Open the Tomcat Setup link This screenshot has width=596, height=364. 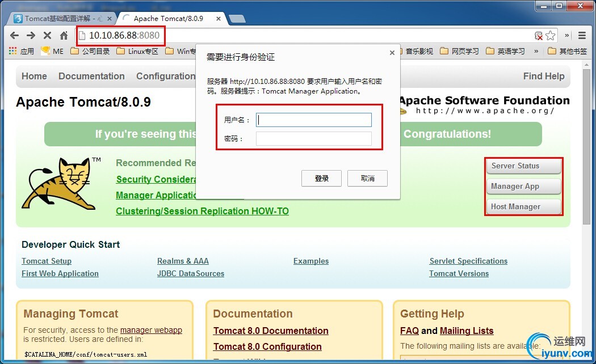click(x=47, y=261)
